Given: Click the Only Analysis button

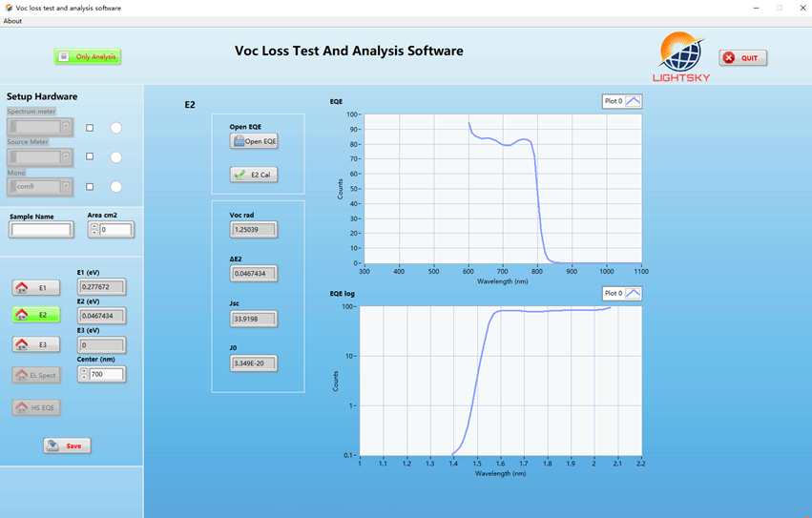Looking at the screenshot, I should point(88,57).
